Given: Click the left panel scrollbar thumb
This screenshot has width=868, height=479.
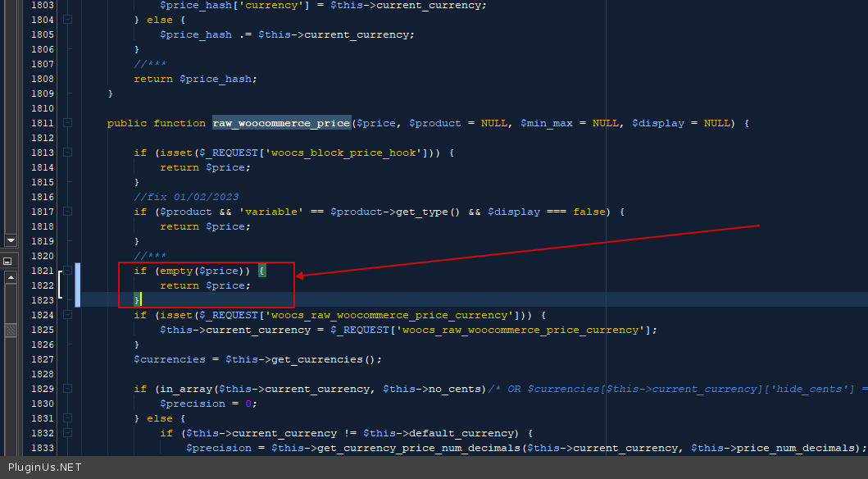Looking at the screenshot, I should (x=11, y=331).
